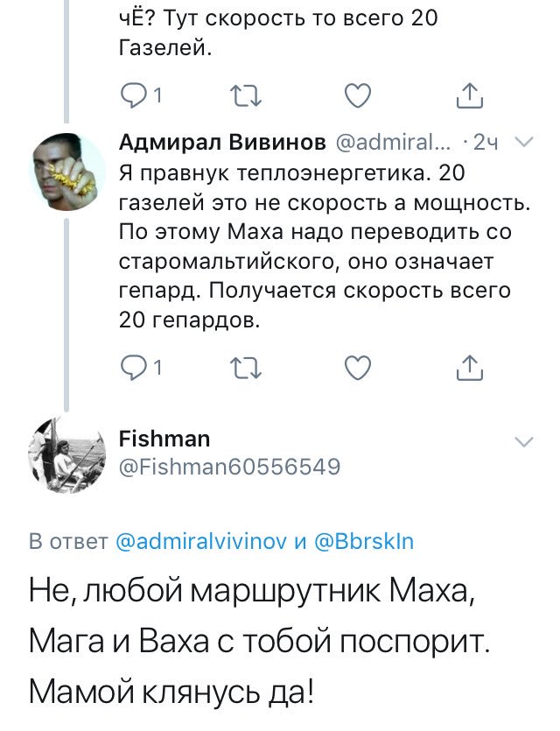Share the top 20 Газелей tweet
This screenshot has width=560, height=731.
click(469, 96)
